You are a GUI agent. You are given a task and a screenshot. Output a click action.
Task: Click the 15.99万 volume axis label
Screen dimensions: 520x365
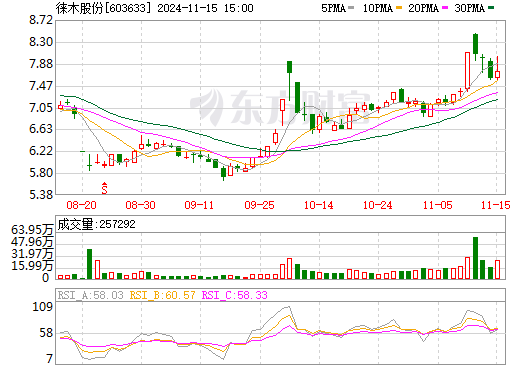coord(32,266)
